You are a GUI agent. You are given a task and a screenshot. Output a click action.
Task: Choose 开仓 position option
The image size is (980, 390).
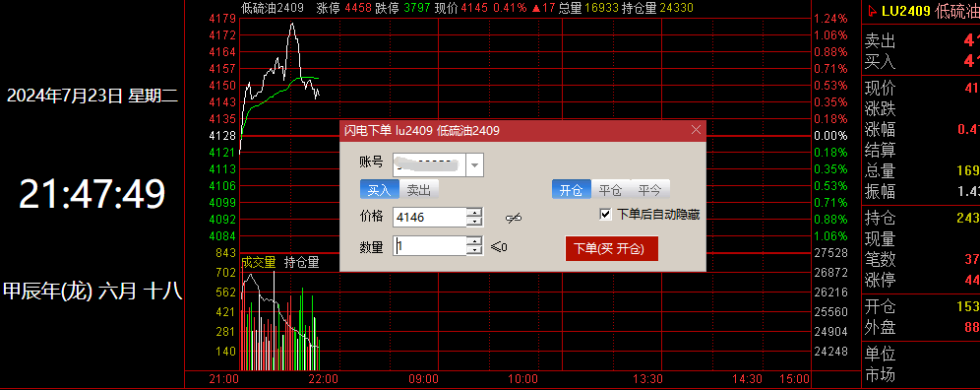571,190
